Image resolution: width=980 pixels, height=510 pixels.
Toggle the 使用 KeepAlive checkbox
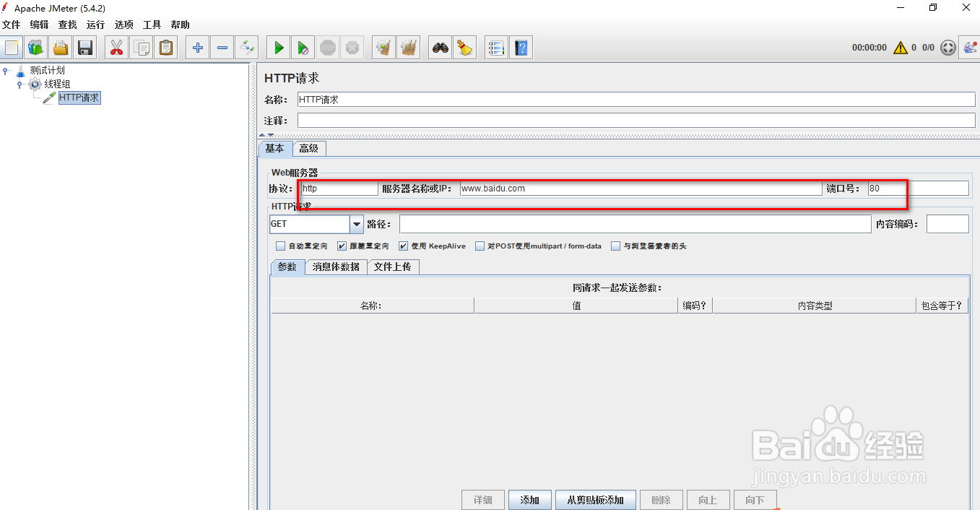403,246
